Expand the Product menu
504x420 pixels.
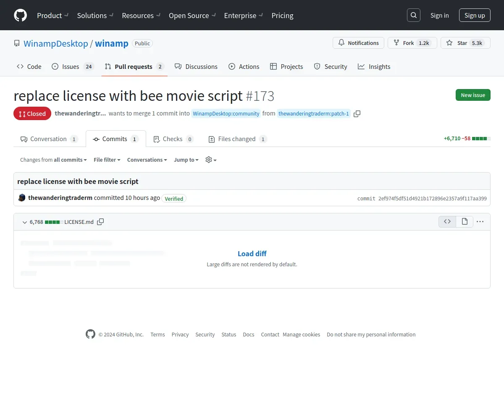click(x=52, y=15)
